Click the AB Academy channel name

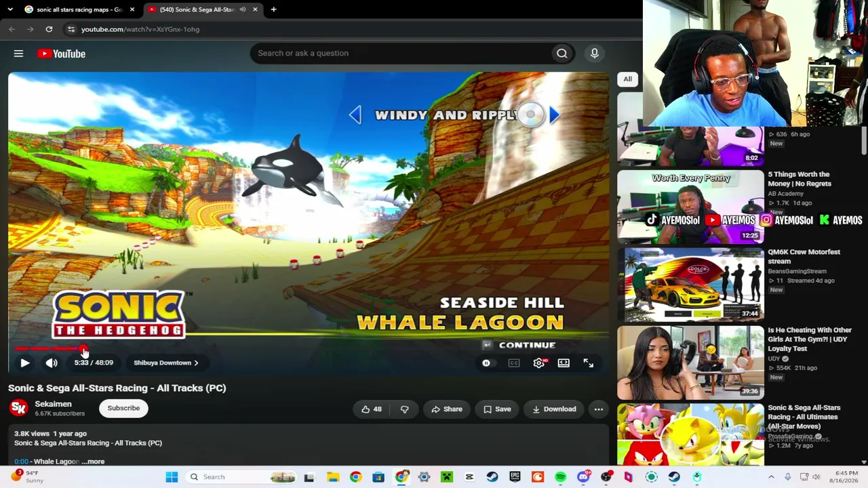pos(786,194)
